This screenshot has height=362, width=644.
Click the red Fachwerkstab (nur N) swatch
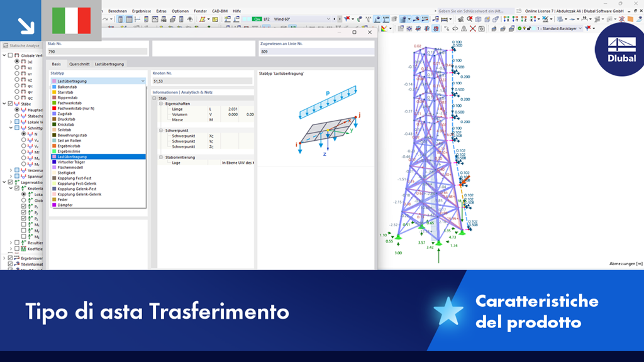[x=54, y=108]
